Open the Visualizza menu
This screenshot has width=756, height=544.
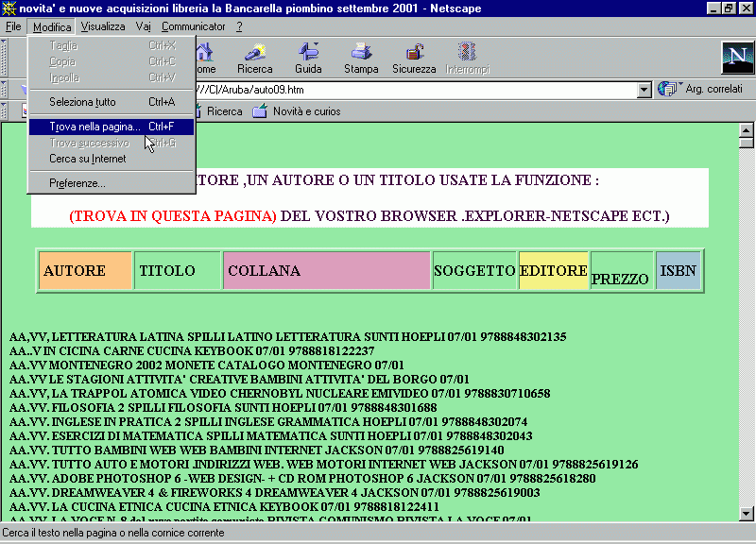102,26
